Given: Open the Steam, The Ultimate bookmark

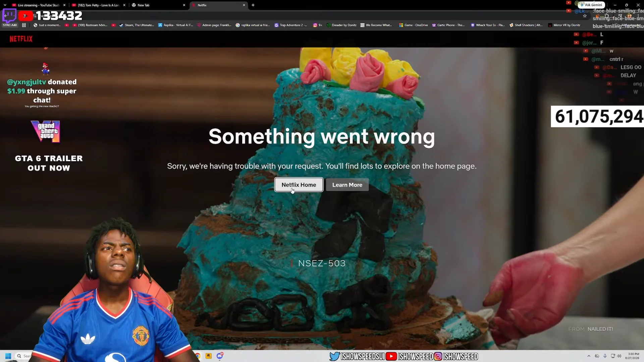Looking at the screenshot, I should click(137, 25).
